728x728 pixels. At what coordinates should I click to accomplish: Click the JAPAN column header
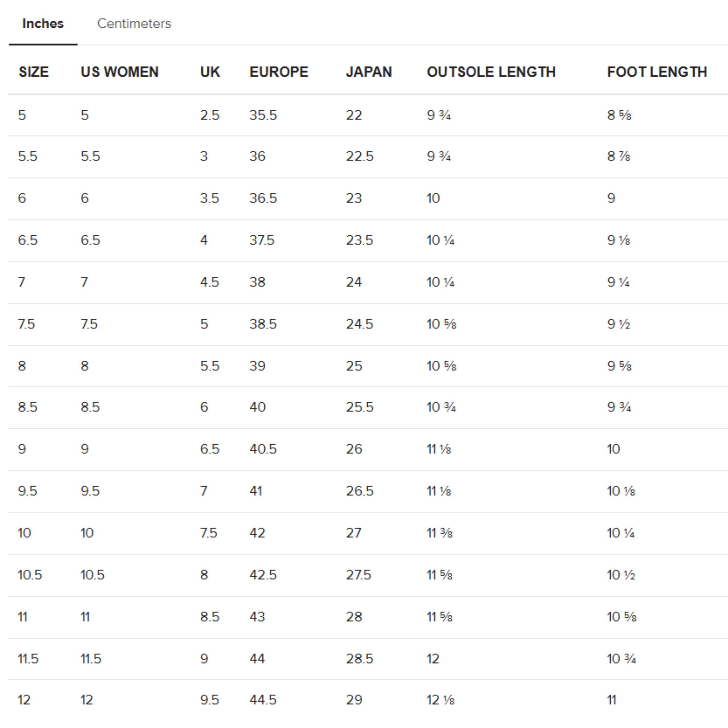(x=369, y=72)
